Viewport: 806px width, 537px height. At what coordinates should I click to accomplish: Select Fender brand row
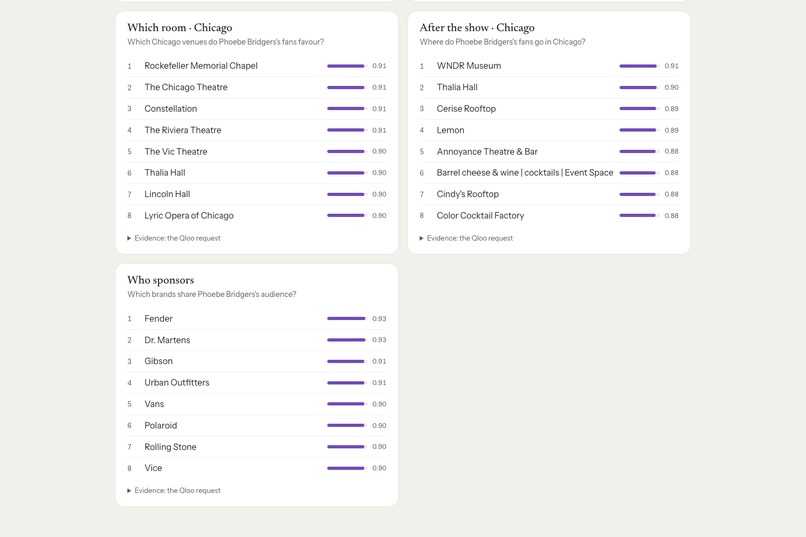[x=257, y=319]
